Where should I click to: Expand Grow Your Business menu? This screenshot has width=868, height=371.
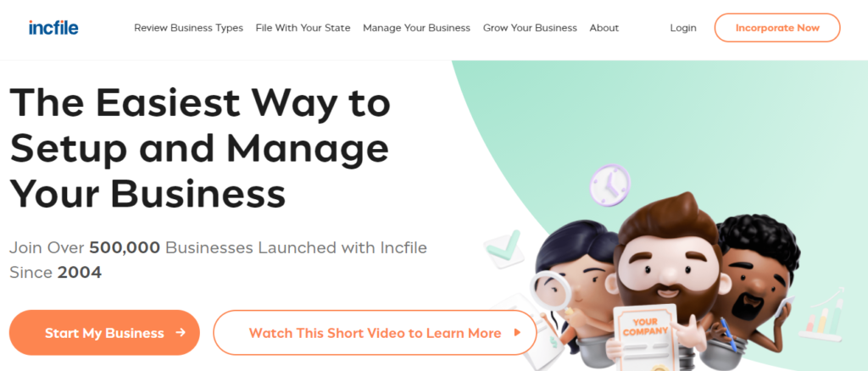[x=530, y=28]
